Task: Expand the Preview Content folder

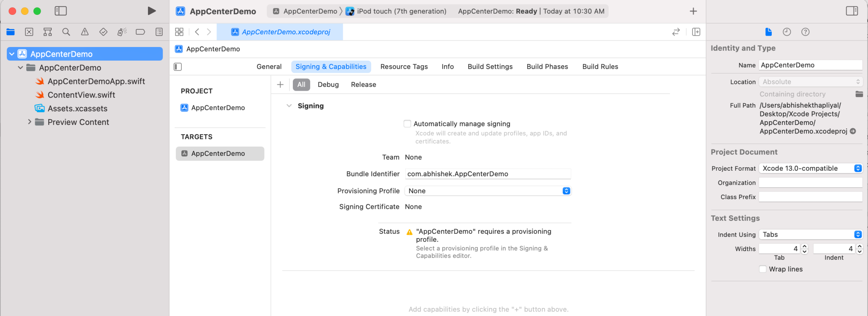Action: [29, 122]
